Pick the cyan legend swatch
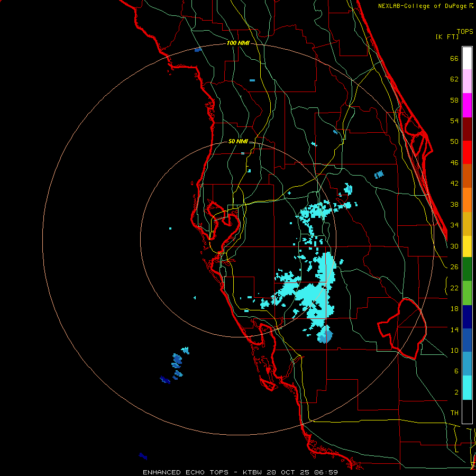The width and height of the screenshot is (476, 476). [467, 388]
